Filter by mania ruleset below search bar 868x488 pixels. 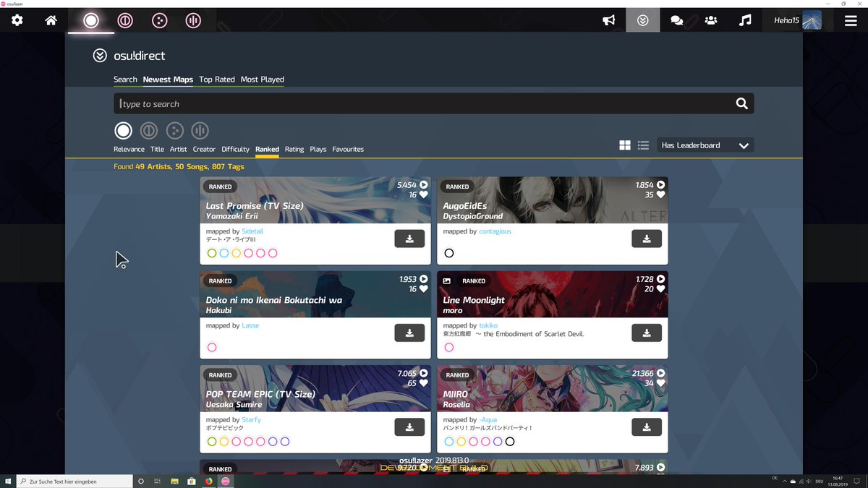[x=200, y=131]
